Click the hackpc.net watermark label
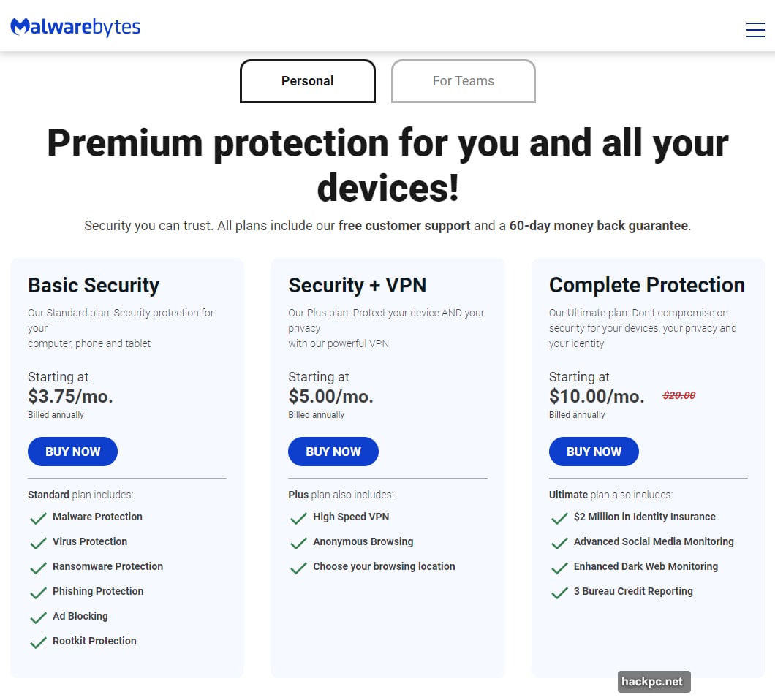 (654, 681)
